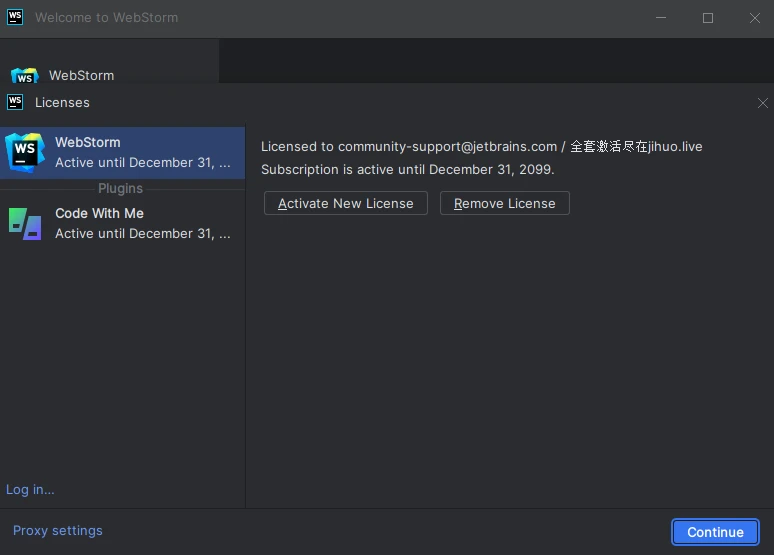
Task: Click WS icon in Licenses dialog title
Action: click(15, 102)
